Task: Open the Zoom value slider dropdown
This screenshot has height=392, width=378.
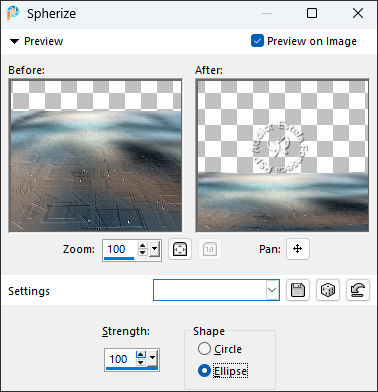Action: (154, 249)
